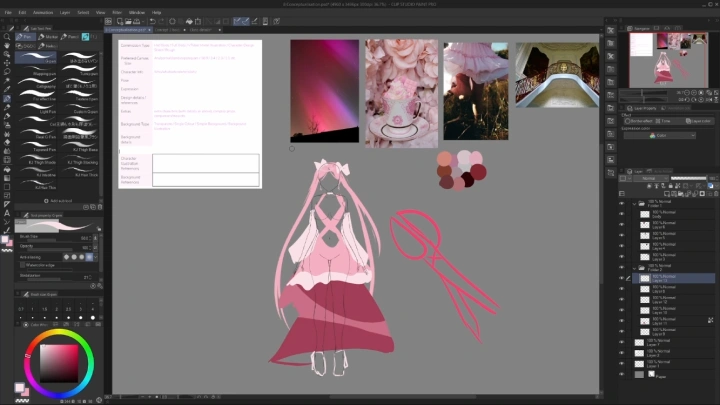Select the Zoom magnifier tool
This screenshot has width=720, height=405.
click(7, 36)
